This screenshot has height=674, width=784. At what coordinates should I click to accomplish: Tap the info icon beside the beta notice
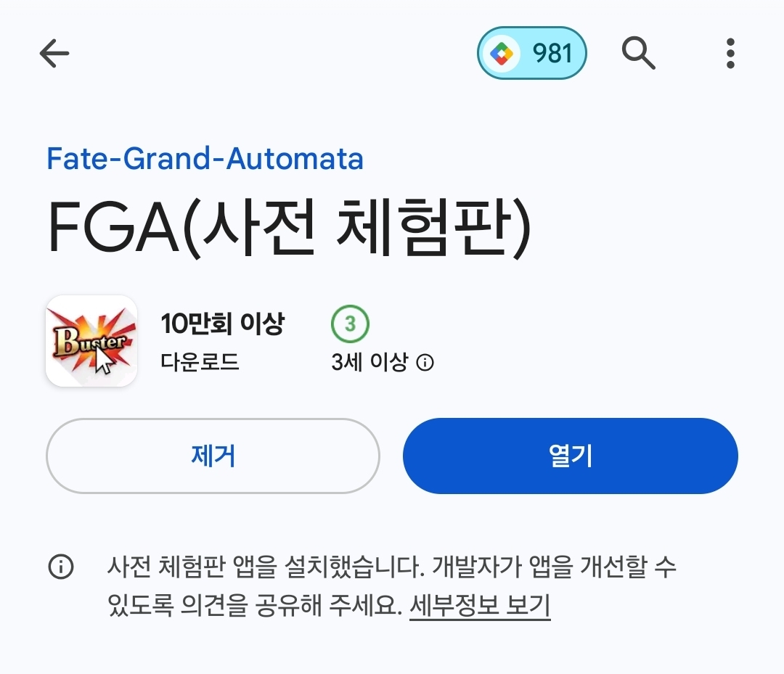(x=61, y=567)
